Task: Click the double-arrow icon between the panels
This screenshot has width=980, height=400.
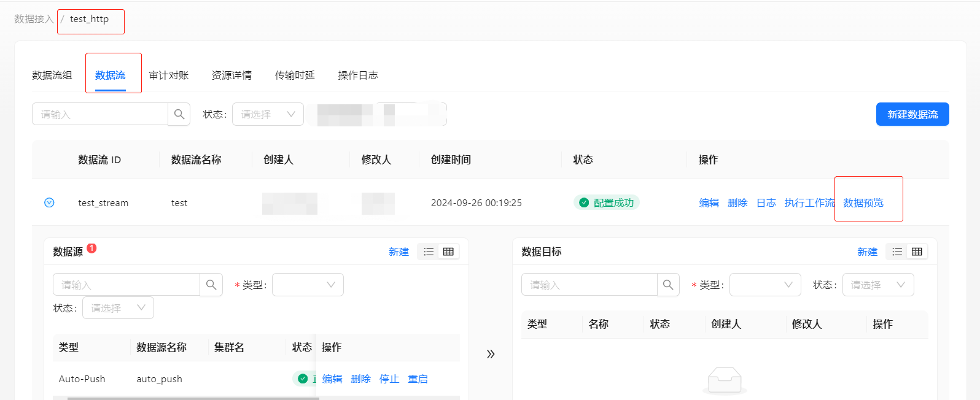Action: tap(491, 354)
